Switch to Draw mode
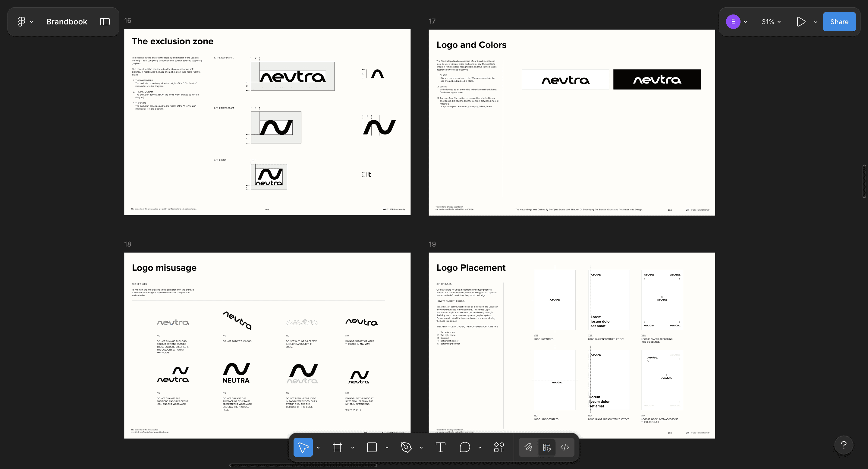Image resolution: width=868 pixels, height=469 pixels. 528,447
